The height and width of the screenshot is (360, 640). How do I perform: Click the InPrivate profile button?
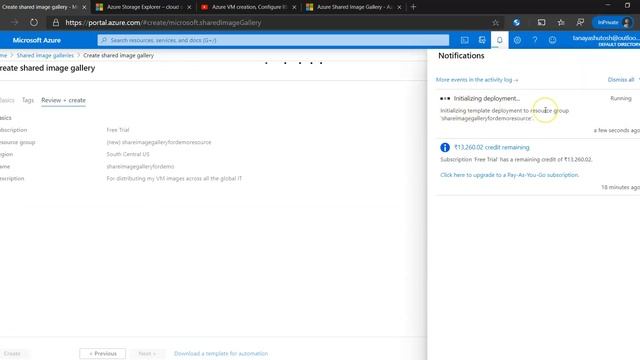tap(614, 22)
